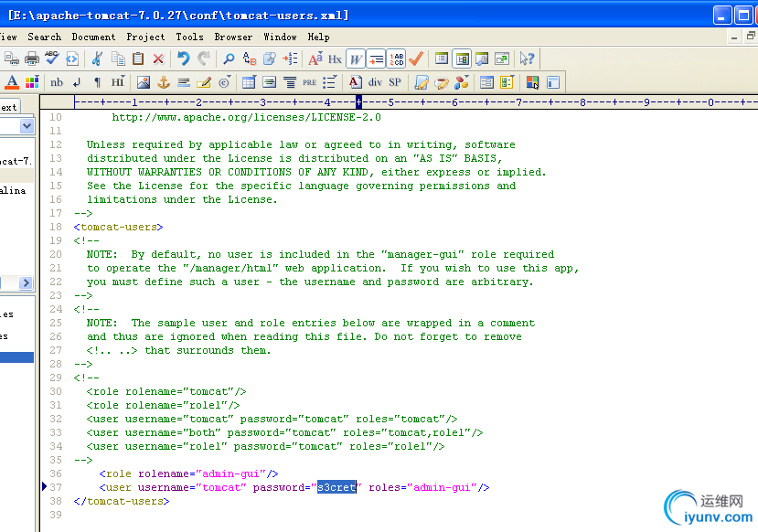This screenshot has height=532, width=758.
Task: Open the table insert dropdown
Action: coord(249,82)
